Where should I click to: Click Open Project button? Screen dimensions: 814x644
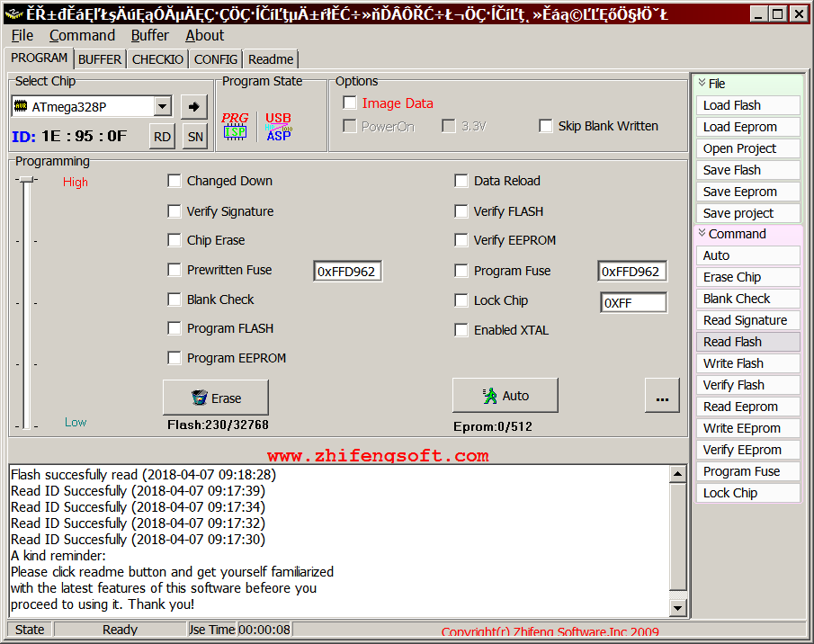747,148
